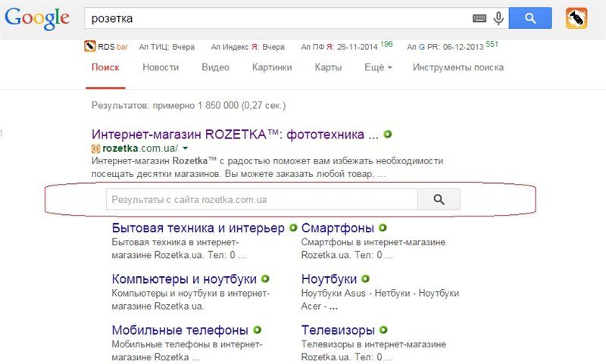Click the magnifier button in rozetka site search
The width and height of the screenshot is (606, 364).
[439, 200]
